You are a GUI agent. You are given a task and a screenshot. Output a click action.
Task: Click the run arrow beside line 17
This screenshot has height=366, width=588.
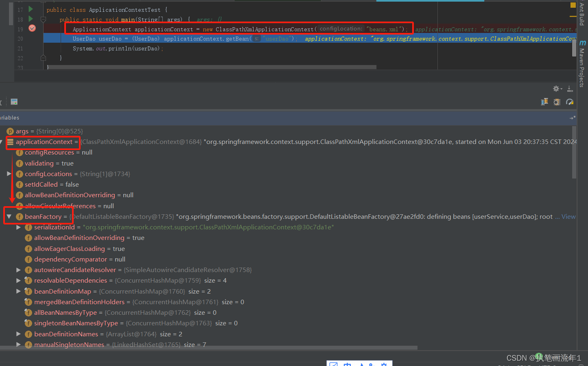click(31, 9)
